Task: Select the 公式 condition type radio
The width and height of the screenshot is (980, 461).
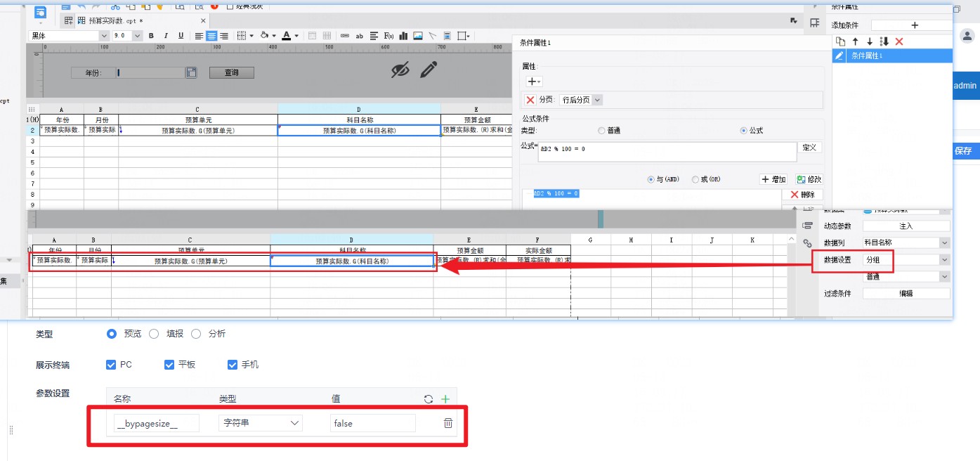Action: point(743,131)
